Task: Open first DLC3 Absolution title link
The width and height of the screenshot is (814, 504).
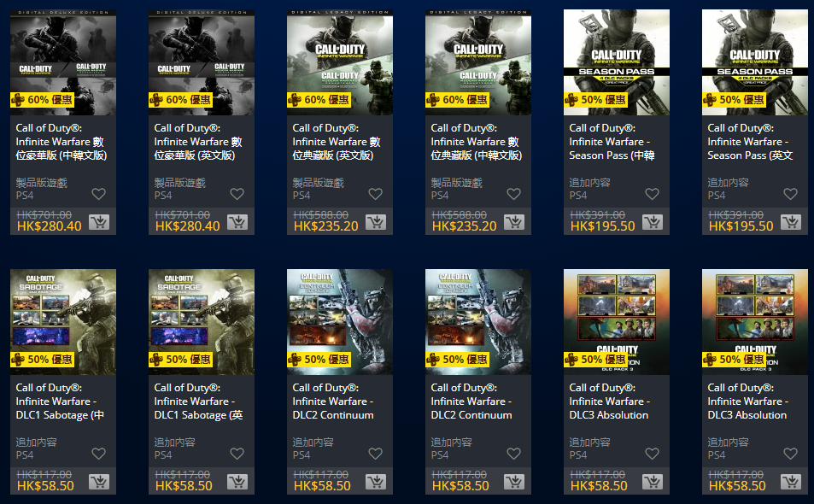Action: 610,401
